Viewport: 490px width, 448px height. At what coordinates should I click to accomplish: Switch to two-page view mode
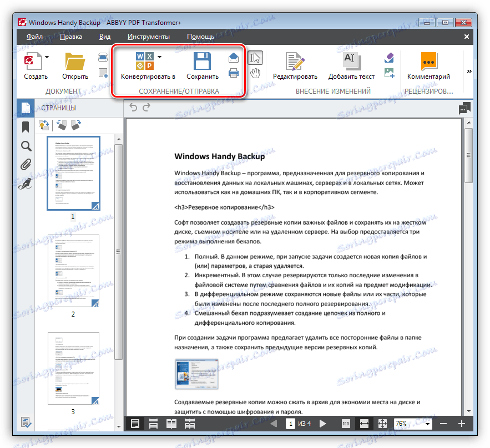[x=171, y=424]
